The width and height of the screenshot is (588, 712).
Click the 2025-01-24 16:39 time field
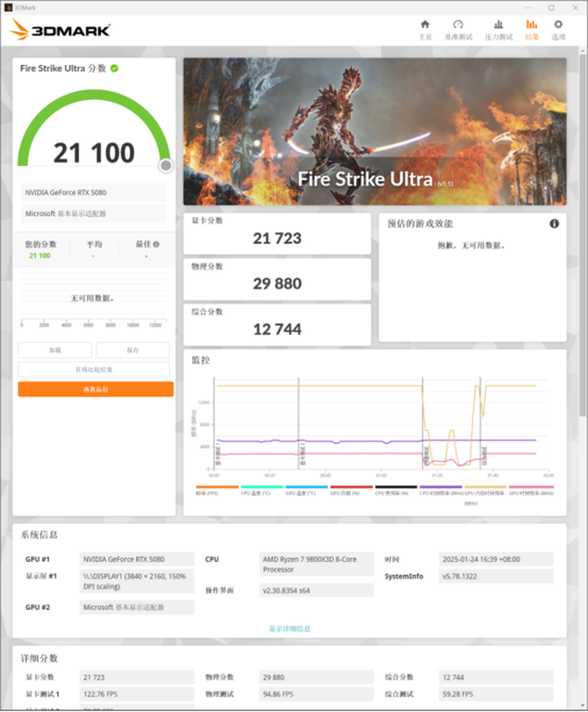(x=496, y=559)
